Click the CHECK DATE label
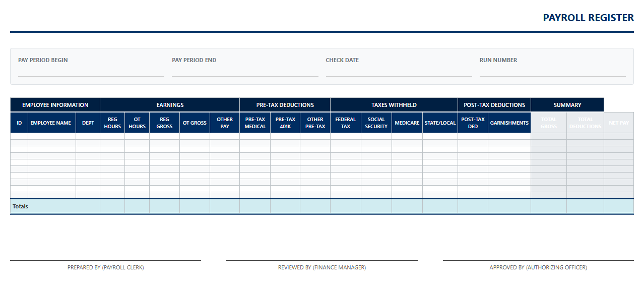This screenshot has height=281, width=644. 342,60
